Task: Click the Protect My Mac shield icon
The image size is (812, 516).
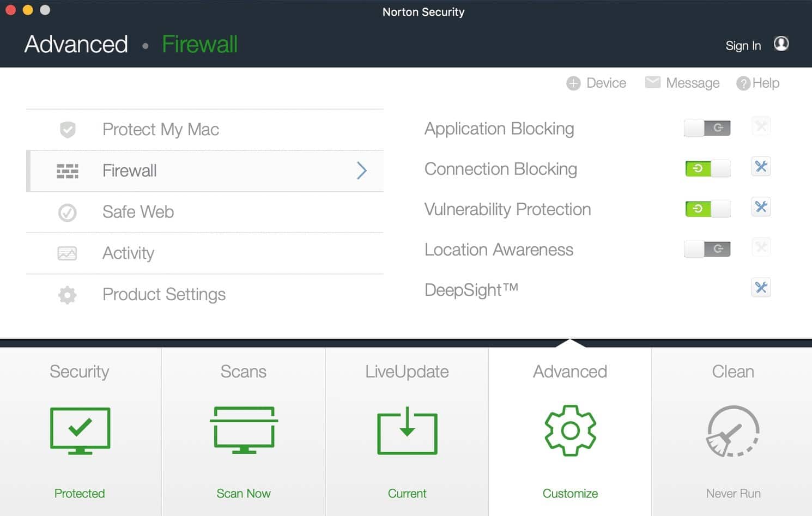Action: coord(68,130)
